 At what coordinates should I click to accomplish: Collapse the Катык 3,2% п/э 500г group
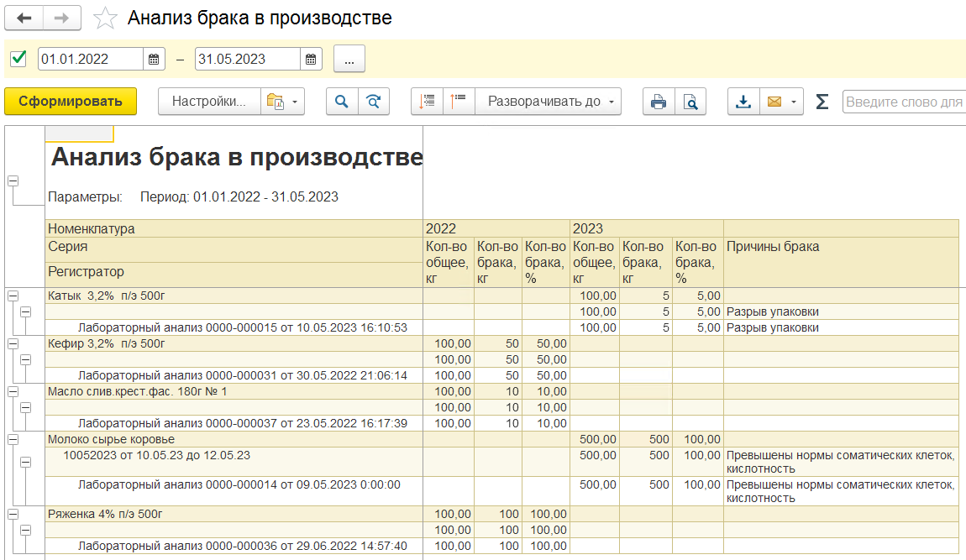13,296
